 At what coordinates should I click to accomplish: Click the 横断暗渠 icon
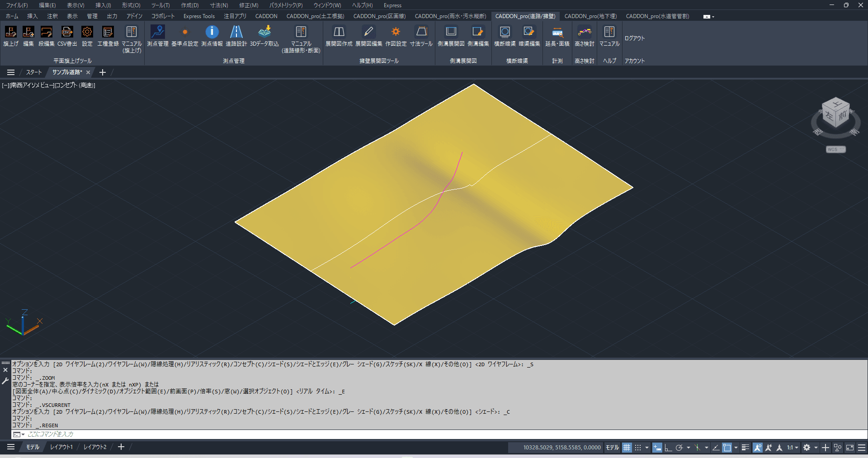[x=505, y=32]
